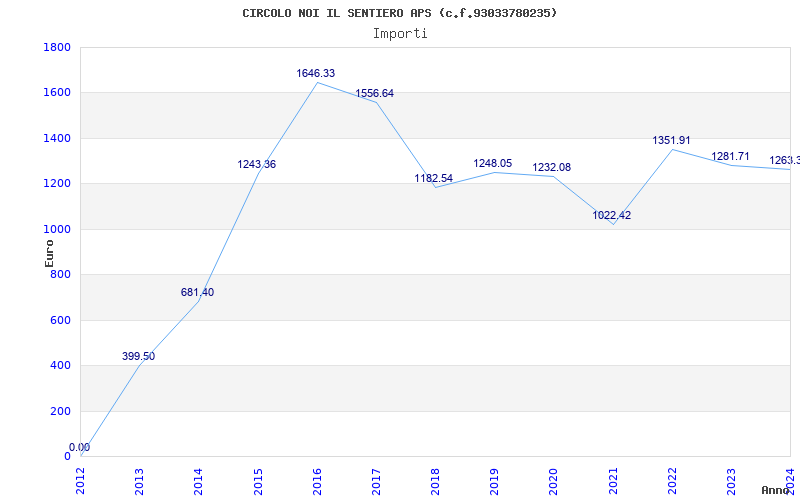Click the 1022.42 data point label

pyautogui.click(x=611, y=216)
